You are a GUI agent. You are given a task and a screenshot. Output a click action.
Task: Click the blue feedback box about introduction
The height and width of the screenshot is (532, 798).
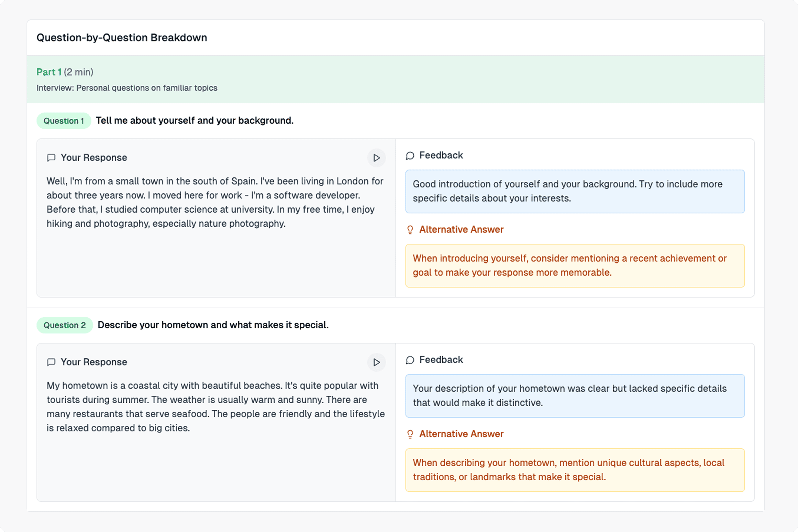coord(575,191)
